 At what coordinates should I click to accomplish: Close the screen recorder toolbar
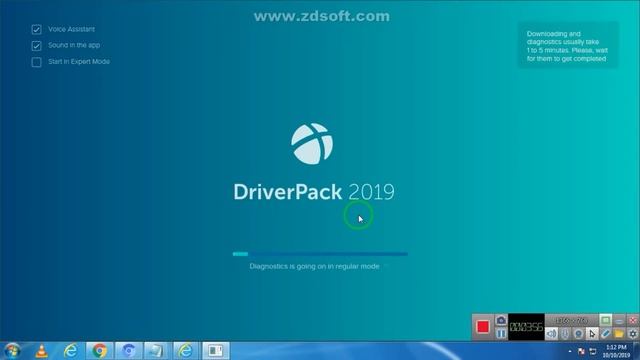633,320
